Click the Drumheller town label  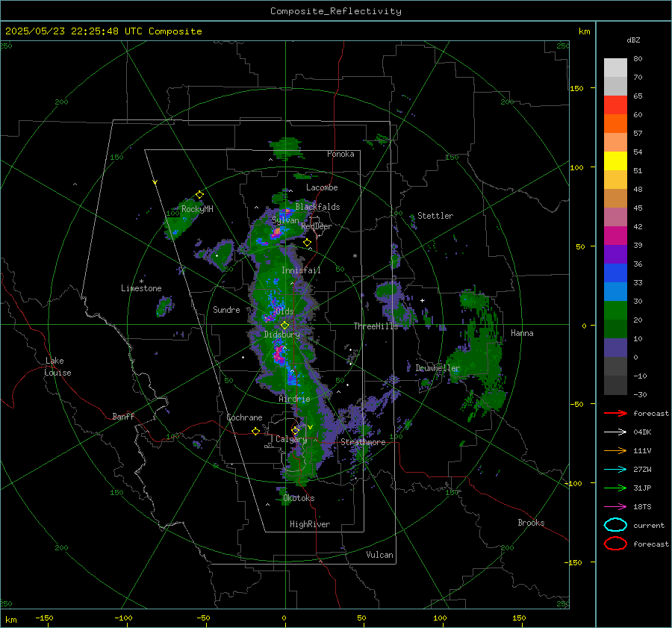click(x=437, y=368)
